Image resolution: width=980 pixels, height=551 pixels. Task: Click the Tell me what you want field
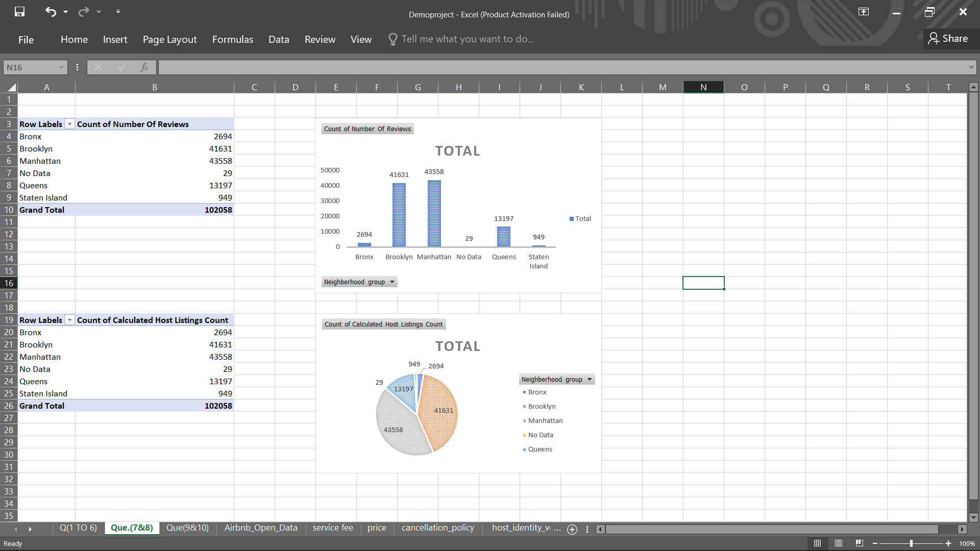[x=467, y=39]
